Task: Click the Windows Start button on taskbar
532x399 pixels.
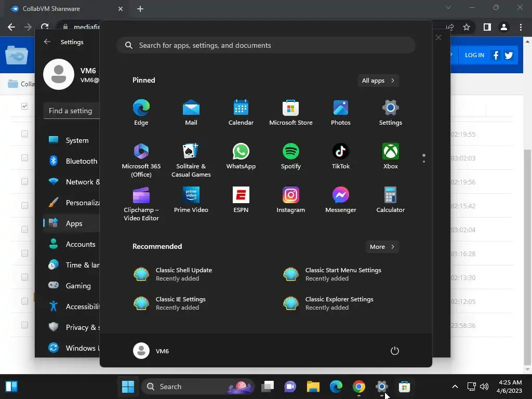Action: coord(128,387)
